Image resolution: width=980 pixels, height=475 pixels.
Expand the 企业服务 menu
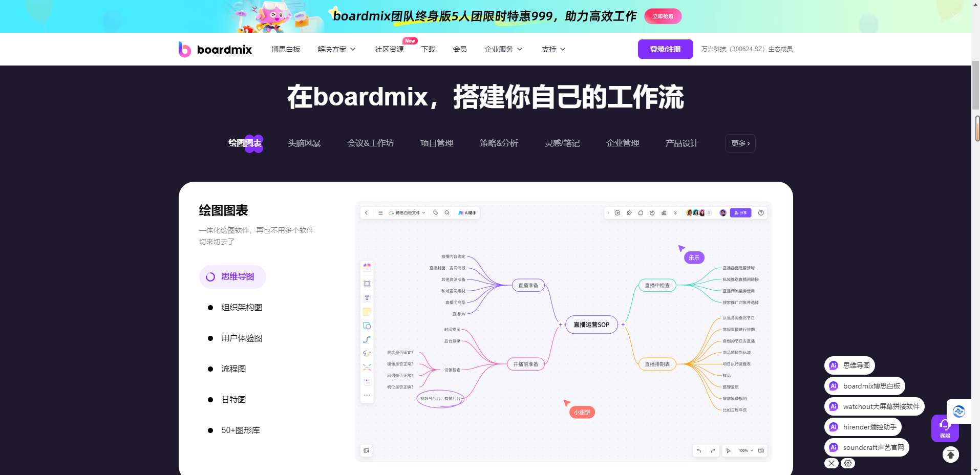pos(503,49)
